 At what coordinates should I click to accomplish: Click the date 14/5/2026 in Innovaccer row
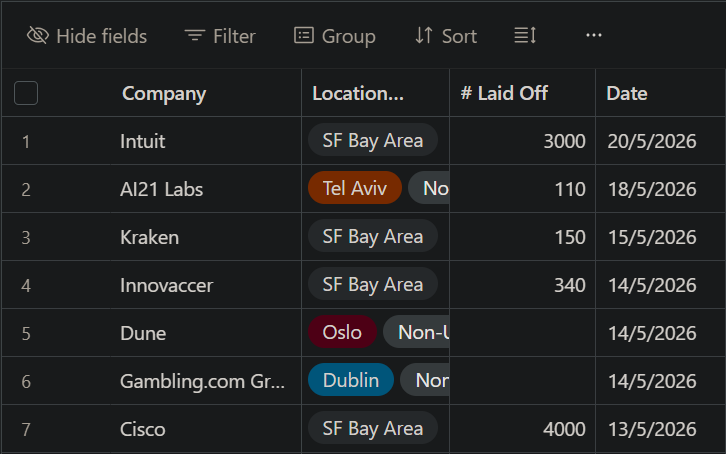[x=651, y=285]
